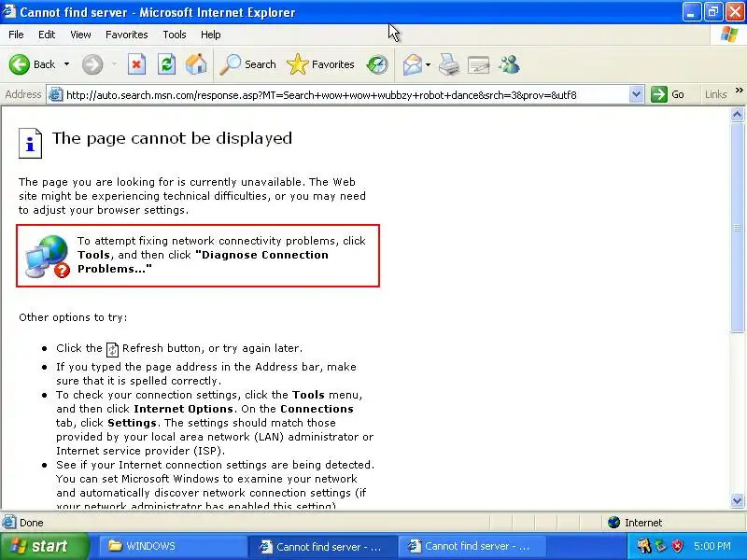Open the Forward history dropdown arrow
The width and height of the screenshot is (747, 560).
click(x=114, y=64)
